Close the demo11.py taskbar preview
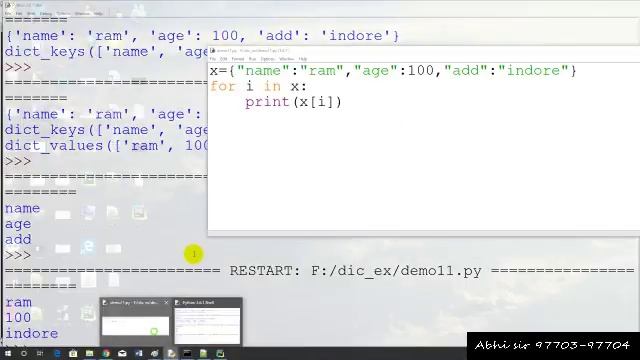Viewport: 640px width, 360px height. point(166,302)
